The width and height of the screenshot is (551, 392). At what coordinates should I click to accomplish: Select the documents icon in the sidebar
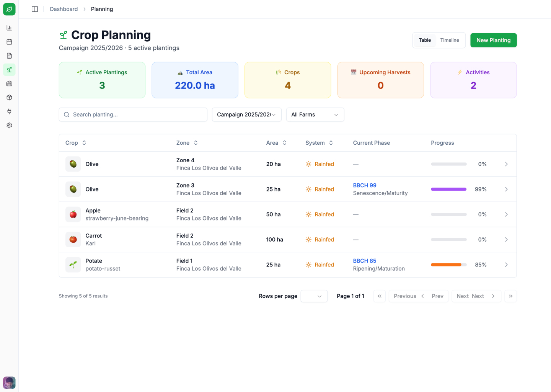[x=9, y=56]
